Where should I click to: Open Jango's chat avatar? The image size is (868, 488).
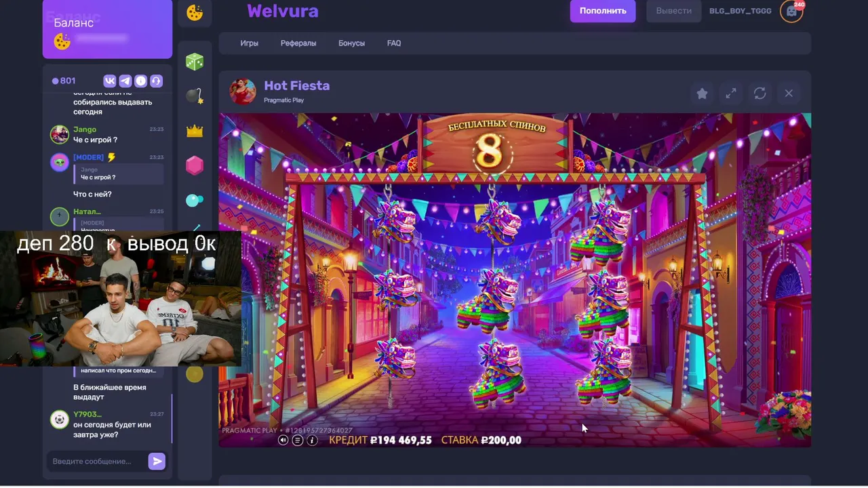(x=60, y=134)
